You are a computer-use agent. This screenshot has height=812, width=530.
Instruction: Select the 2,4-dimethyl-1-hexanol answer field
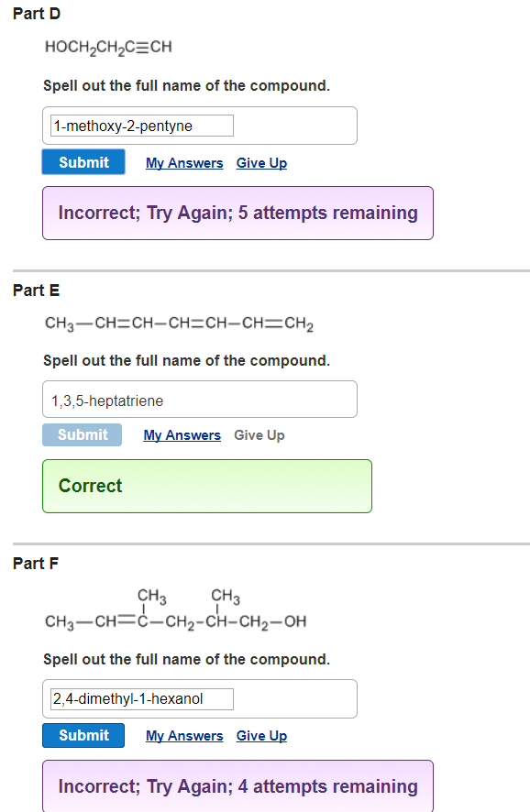(x=139, y=698)
